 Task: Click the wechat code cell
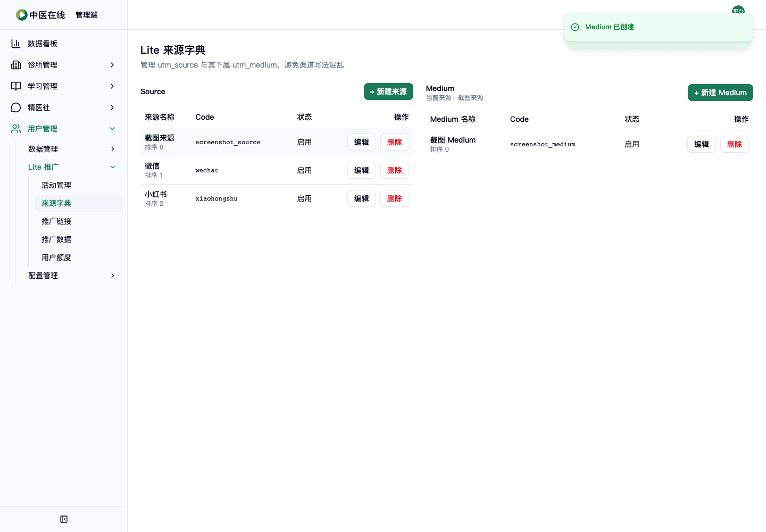[206, 170]
